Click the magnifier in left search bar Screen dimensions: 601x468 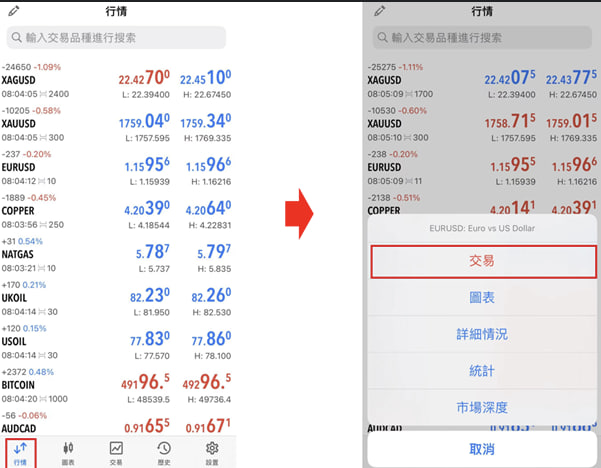(x=17, y=38)
